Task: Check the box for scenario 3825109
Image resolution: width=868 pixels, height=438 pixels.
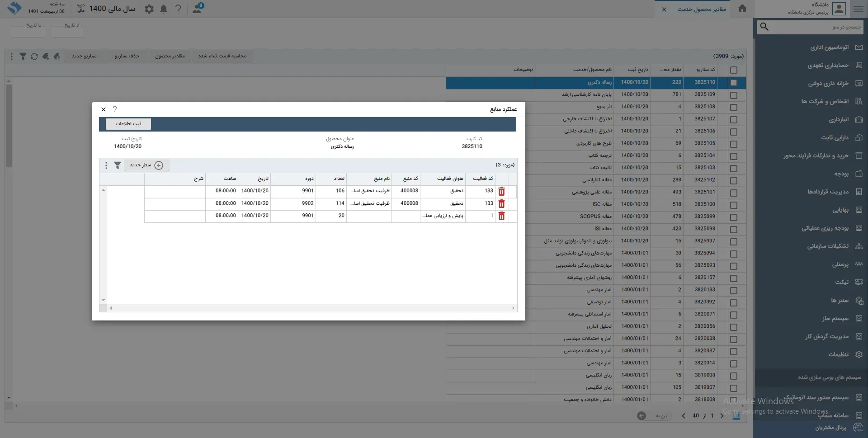Action: click(733, 95)
